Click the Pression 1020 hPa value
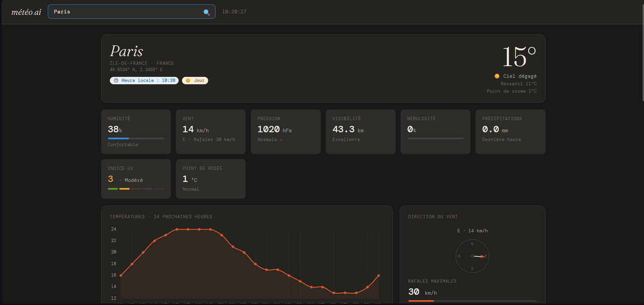Image resolution: width=644 pixels, height=305 pixels. click(x=274, y=130)
